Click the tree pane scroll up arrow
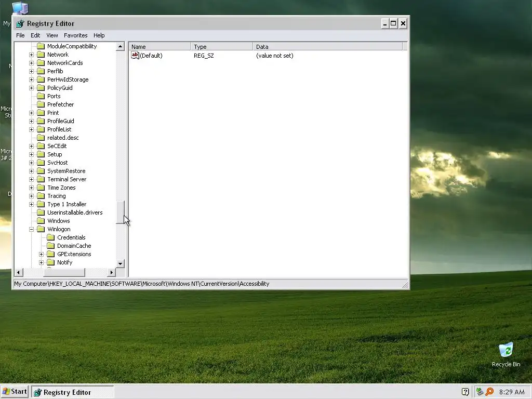Image resolution: width=532 pixels, height=399 pixels. (120, 46)
